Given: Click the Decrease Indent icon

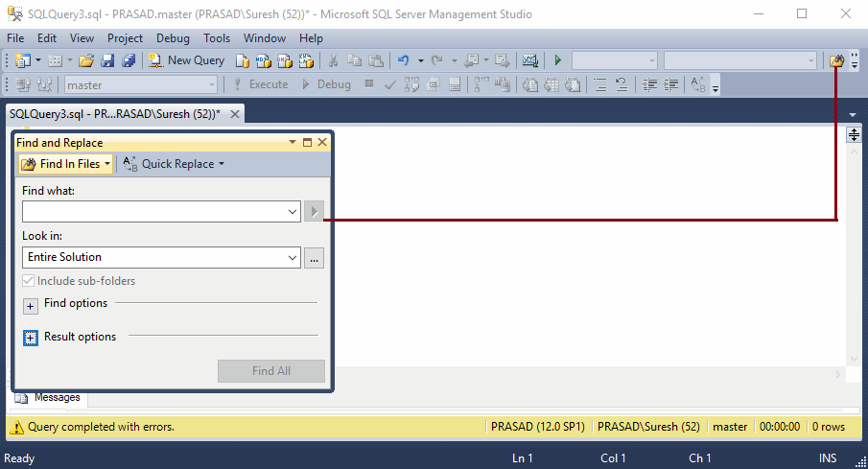Looking at the screenshot, I should click(x=649, y=84).
